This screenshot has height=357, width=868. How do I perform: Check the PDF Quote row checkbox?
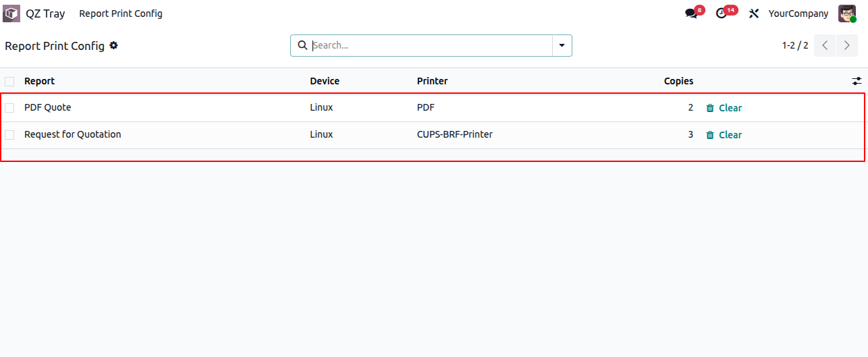[9, 108]
